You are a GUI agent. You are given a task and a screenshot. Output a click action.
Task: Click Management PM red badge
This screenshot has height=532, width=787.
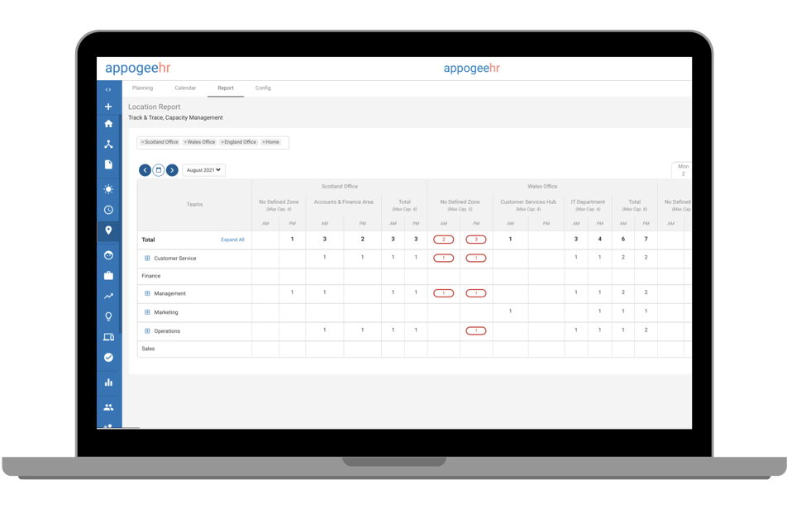pos(476,292)
